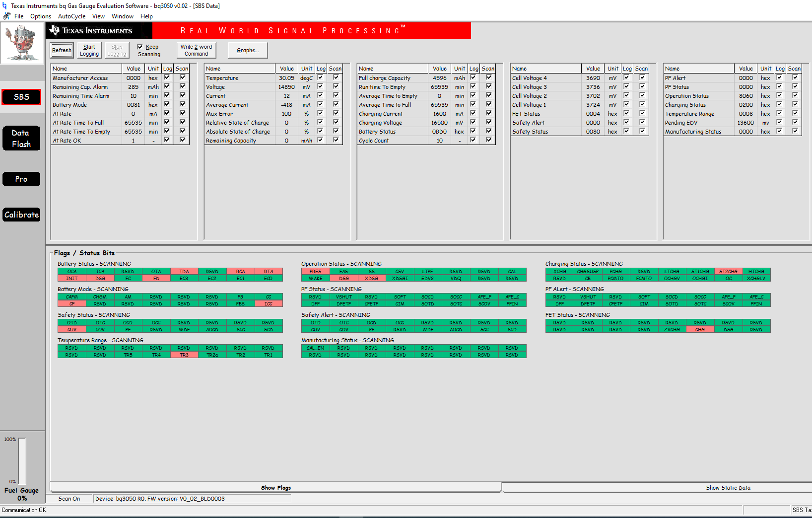
Task: Select the Voltage value 14850
Action: 286,87
